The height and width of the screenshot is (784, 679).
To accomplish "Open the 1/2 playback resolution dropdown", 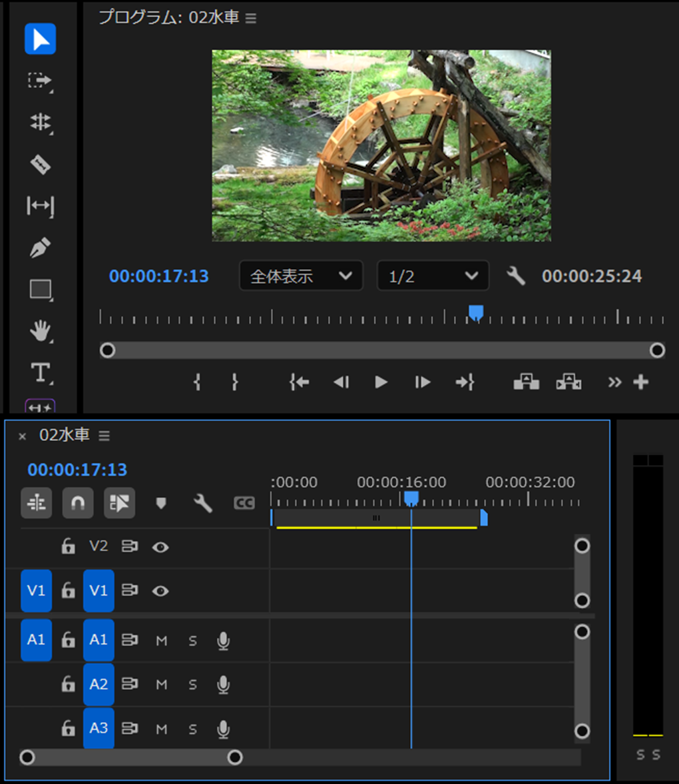I will [433, 276].
